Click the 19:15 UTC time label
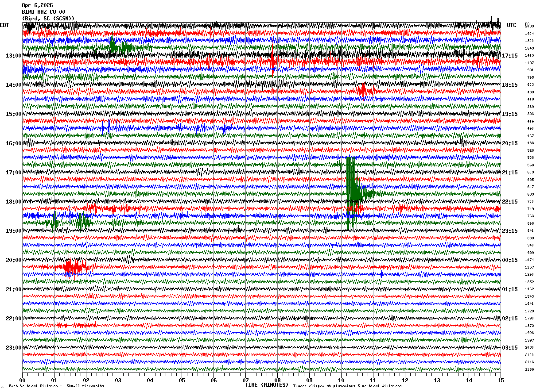Viewport: 536px width, 392px height. click(510, 114)
